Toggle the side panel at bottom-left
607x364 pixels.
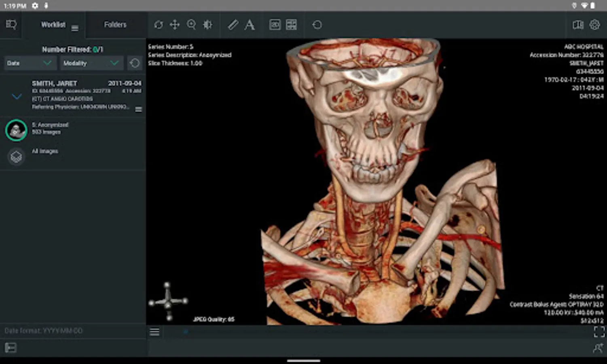(x=11, y=348)
